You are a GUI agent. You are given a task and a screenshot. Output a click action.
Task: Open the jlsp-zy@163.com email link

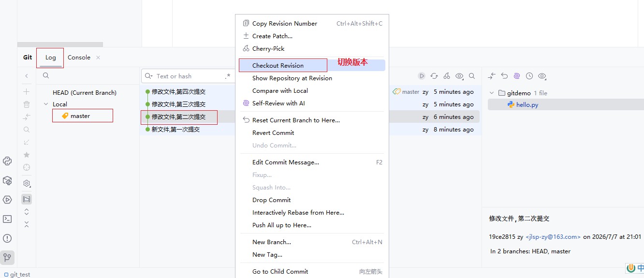[553, 237]
